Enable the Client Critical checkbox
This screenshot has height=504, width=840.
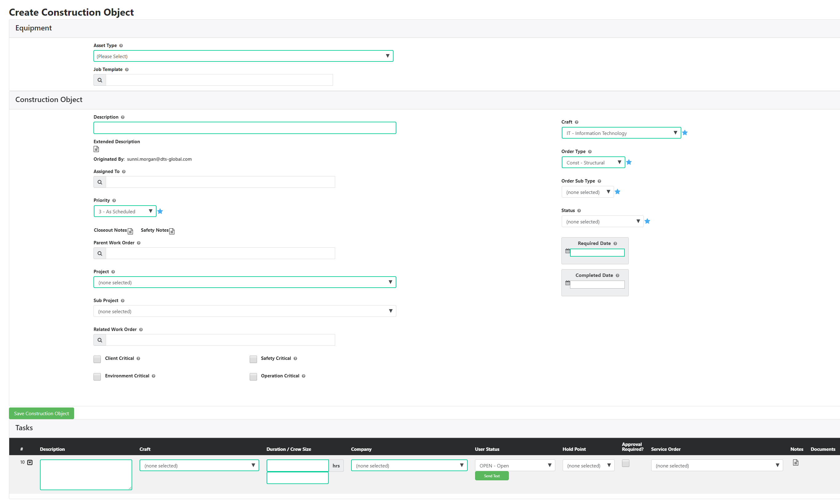[x=97, y=359]
